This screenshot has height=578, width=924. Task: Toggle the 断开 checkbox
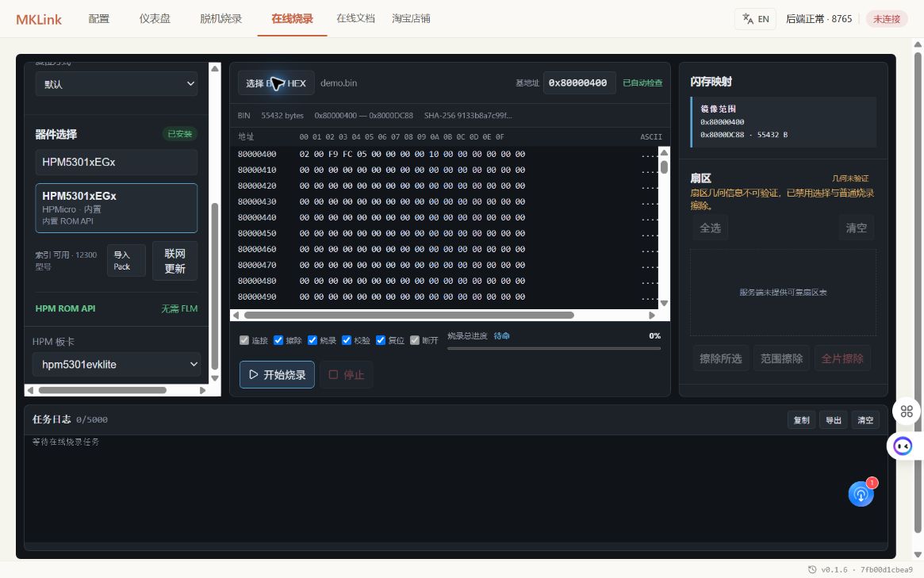point(415,340)
